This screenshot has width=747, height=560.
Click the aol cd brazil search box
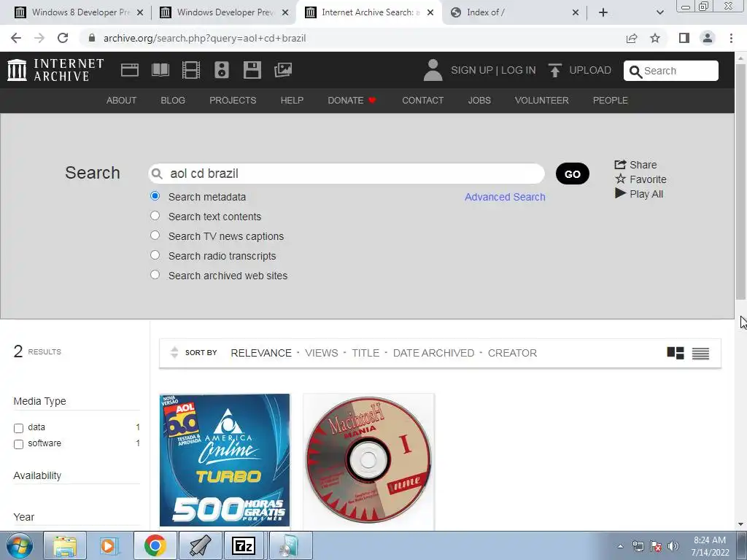tap(347, 174)
